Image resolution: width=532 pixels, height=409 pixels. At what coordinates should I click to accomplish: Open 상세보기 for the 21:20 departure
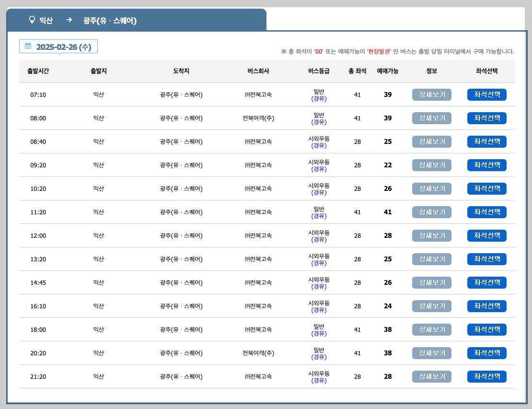coord(431,376)
